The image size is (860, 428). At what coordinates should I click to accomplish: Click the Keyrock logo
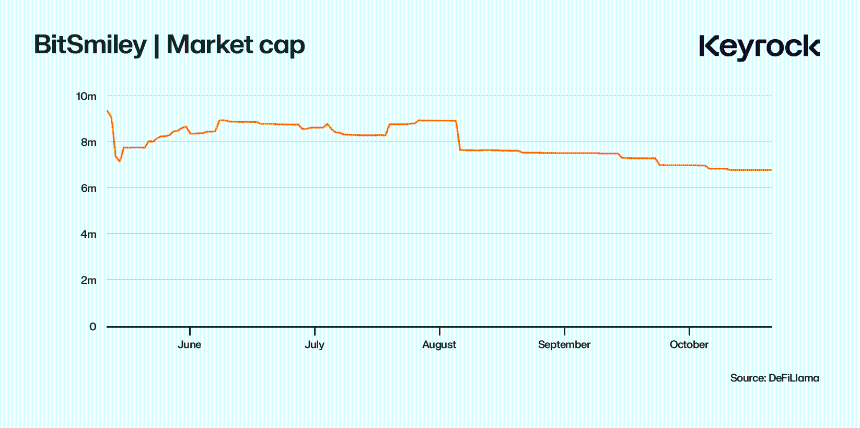coord(760,46)
